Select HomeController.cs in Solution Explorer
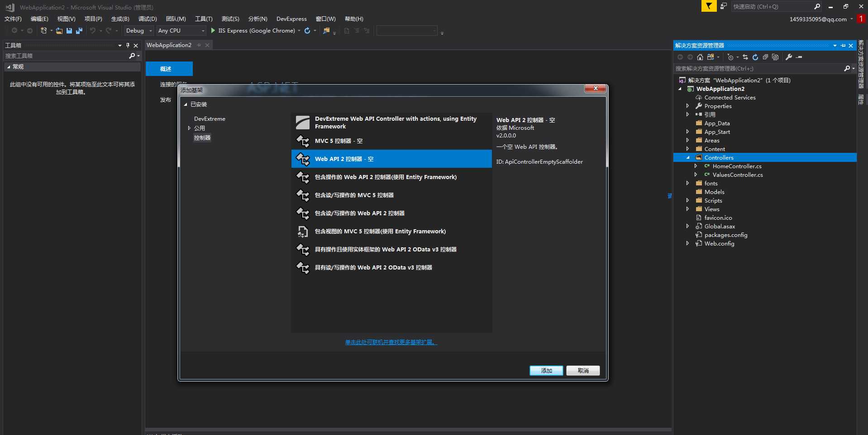The width and height of the screenshot is (868, 435). click(737, 166)
